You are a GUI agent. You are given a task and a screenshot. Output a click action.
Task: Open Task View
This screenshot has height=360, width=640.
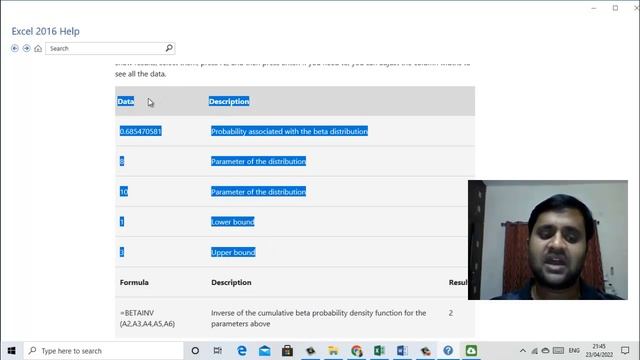click(x=218, y=351)
